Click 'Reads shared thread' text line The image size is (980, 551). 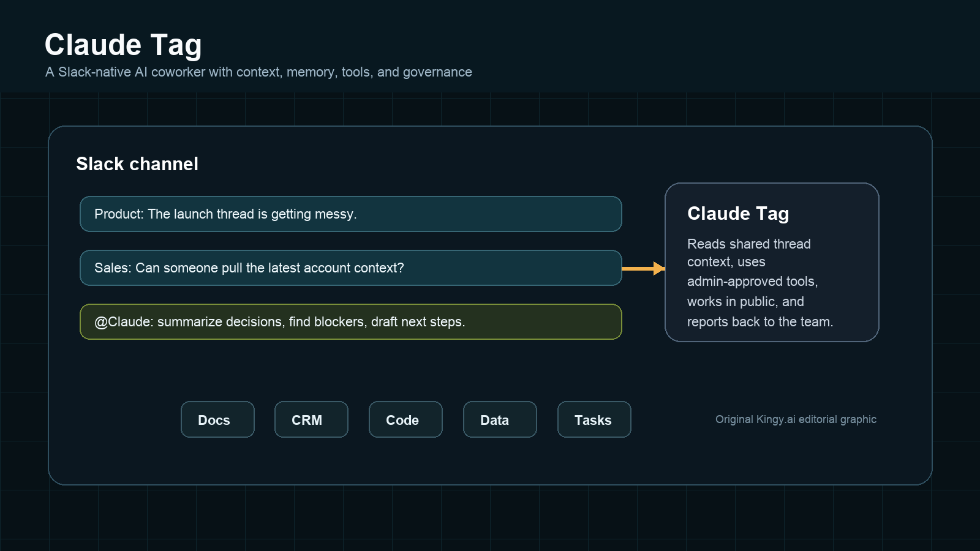tap(748, 244)
